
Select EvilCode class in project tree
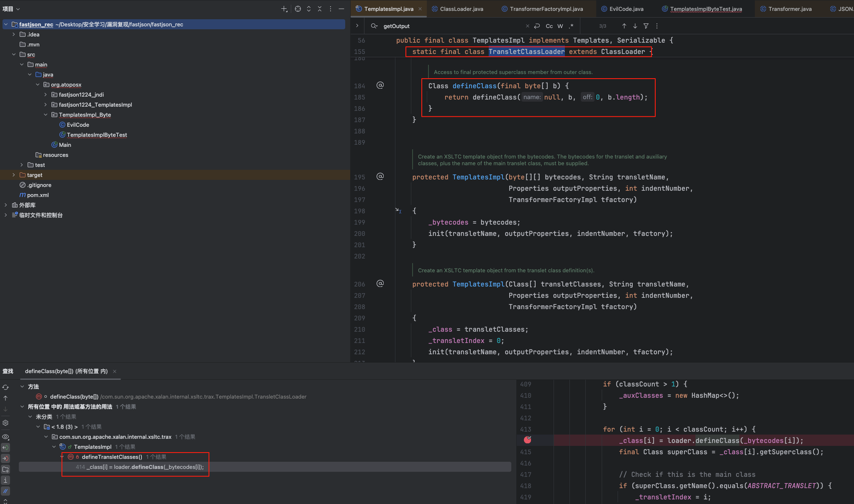[x=74, y=125]
